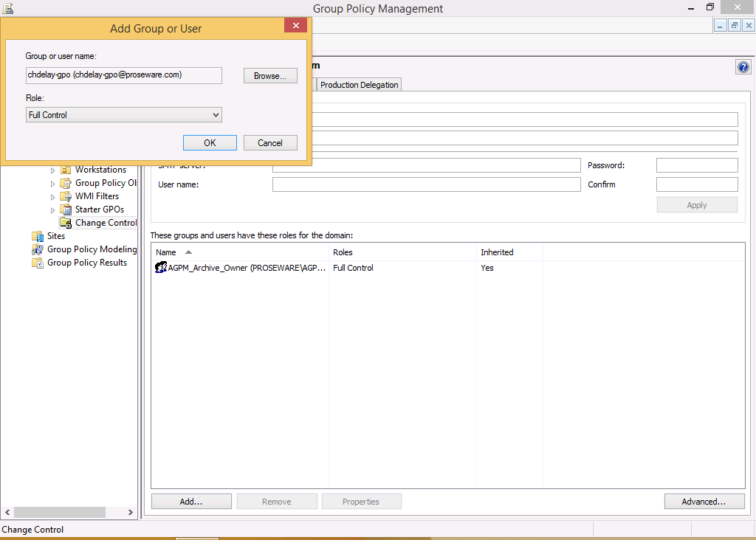Click the WMI Filters folder icon

66,196
